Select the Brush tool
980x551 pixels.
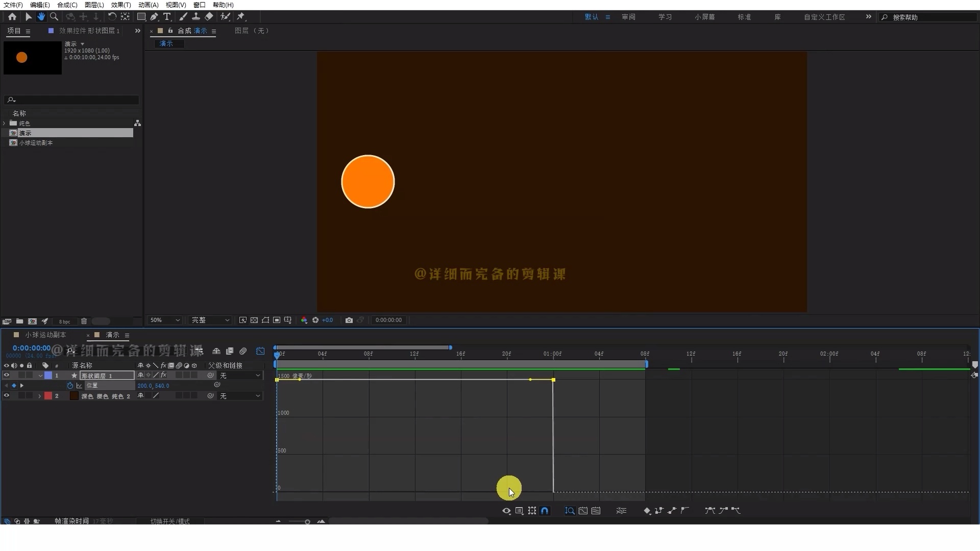point(183,17)
